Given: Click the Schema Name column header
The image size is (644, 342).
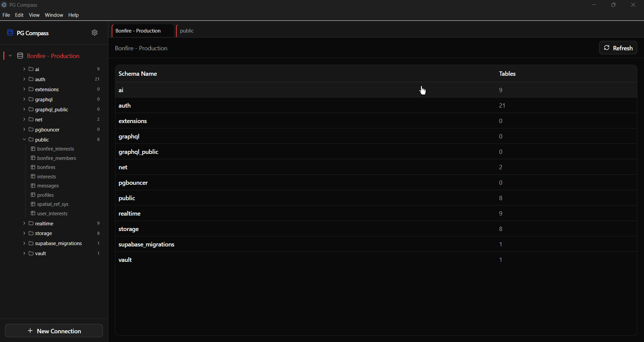Looking at the screenshot, I should click(x=138, y=74).
